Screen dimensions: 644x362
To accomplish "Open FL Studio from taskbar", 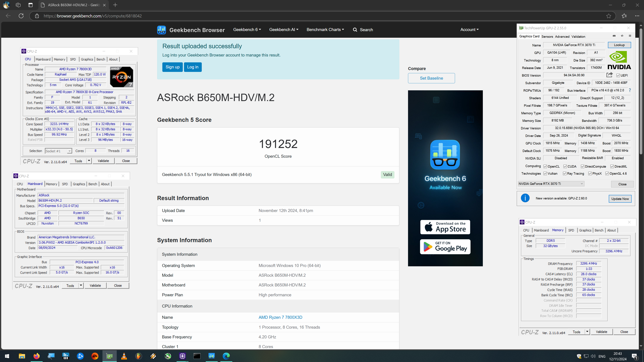I will click(x=139, y=356).
